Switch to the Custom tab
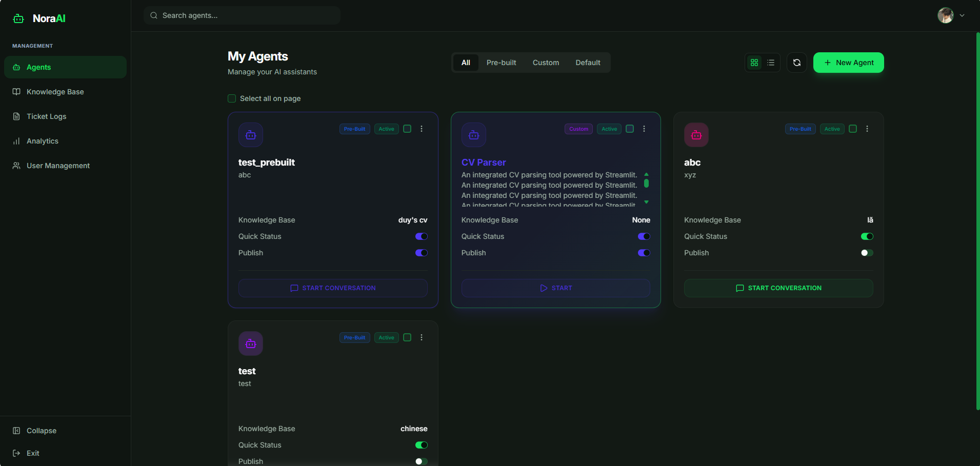The image size is (980, 466). (x=545, y=62)
